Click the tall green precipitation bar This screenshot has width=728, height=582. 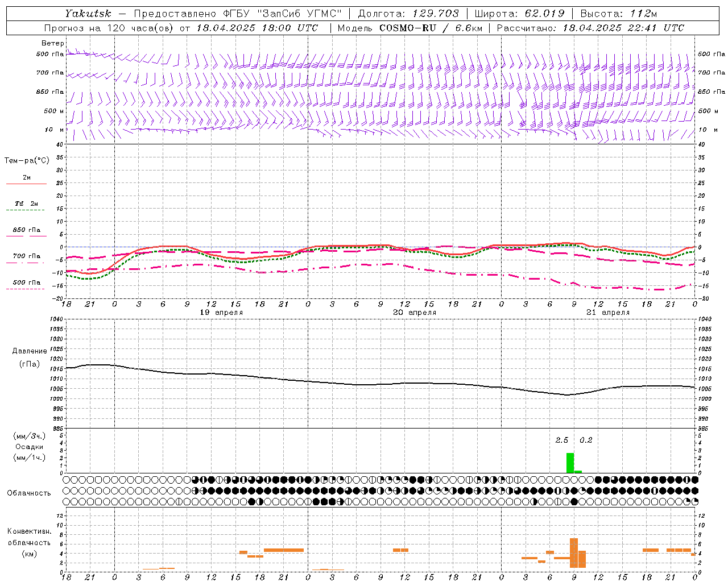(570, 463)
